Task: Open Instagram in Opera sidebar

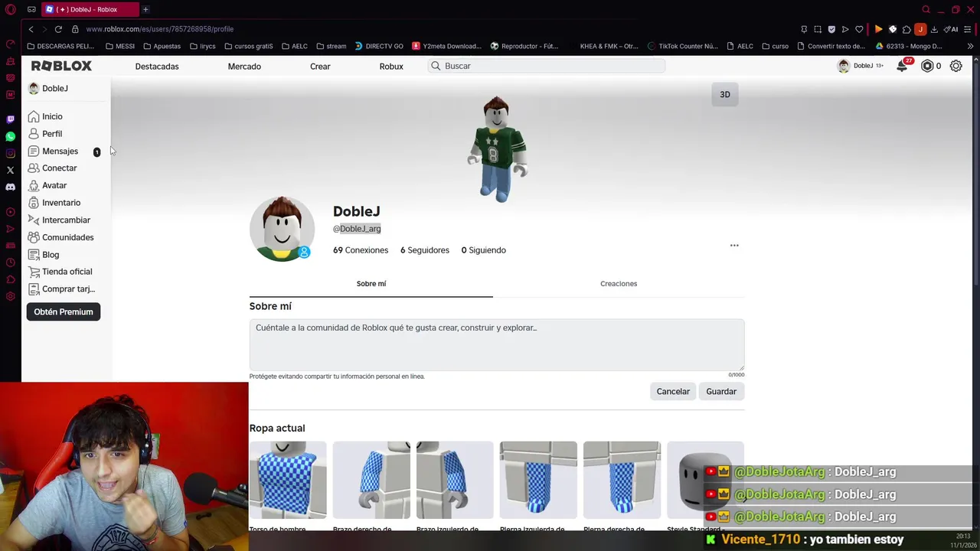Action: [x=10, y=153]
